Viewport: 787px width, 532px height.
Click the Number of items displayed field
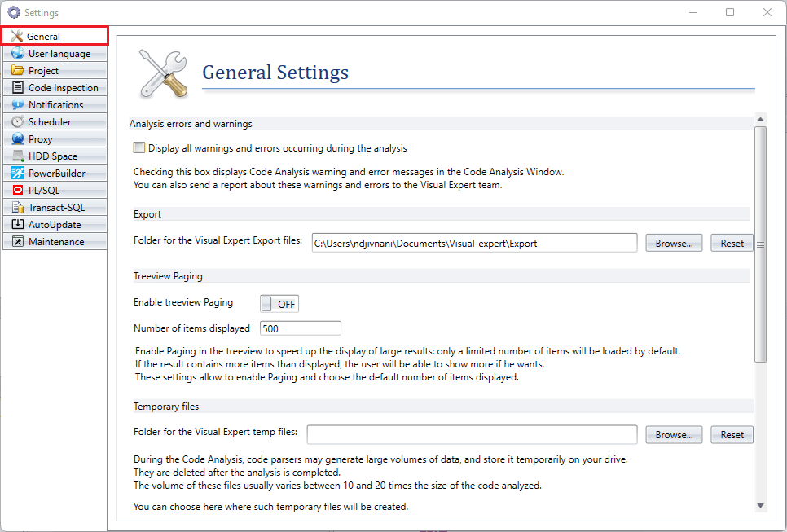coord(300,328)
